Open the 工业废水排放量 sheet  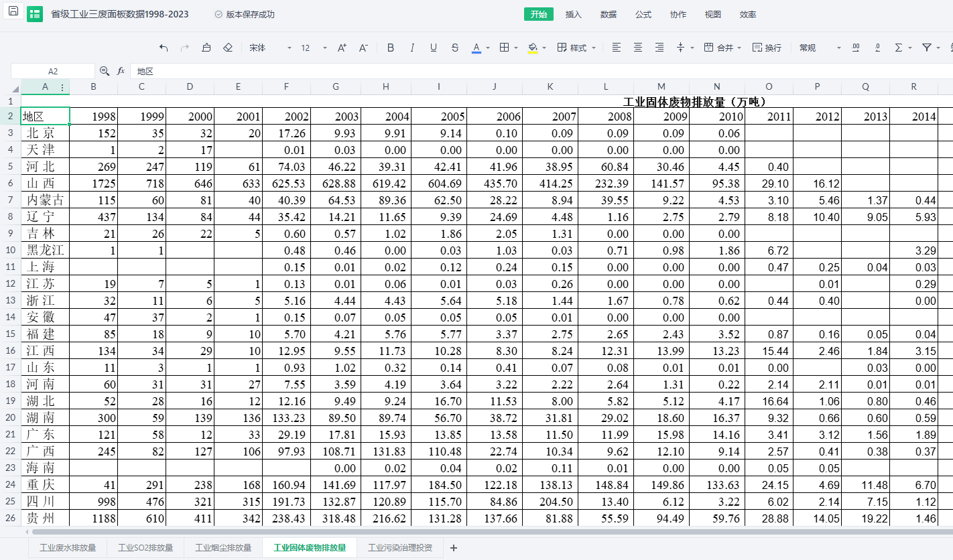(x=68, y=547)
